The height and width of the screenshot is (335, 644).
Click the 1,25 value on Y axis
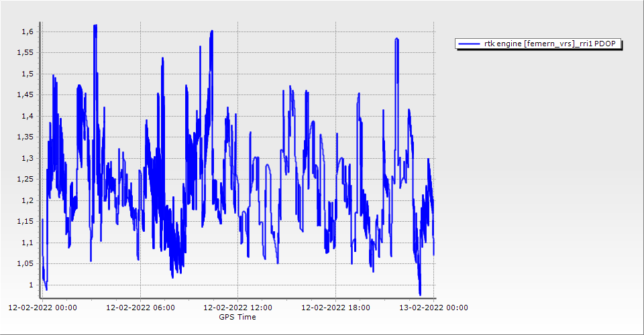pos(24,179)
